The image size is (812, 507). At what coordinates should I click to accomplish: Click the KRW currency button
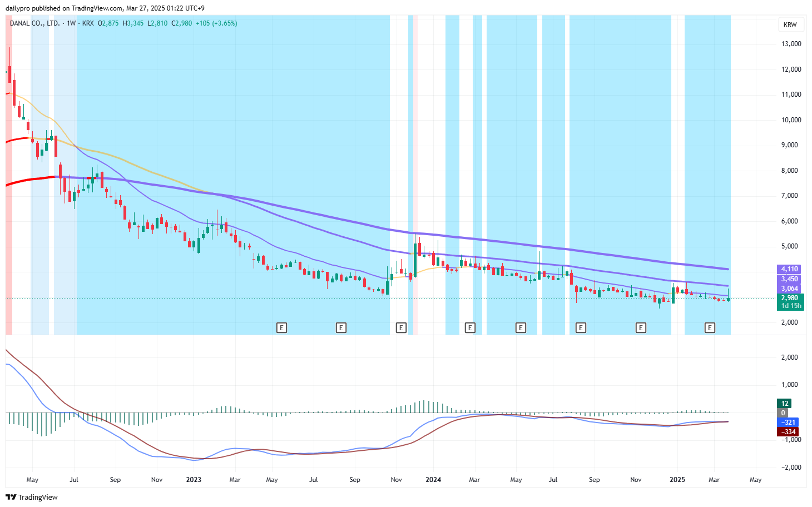click(x=790, y=25)
